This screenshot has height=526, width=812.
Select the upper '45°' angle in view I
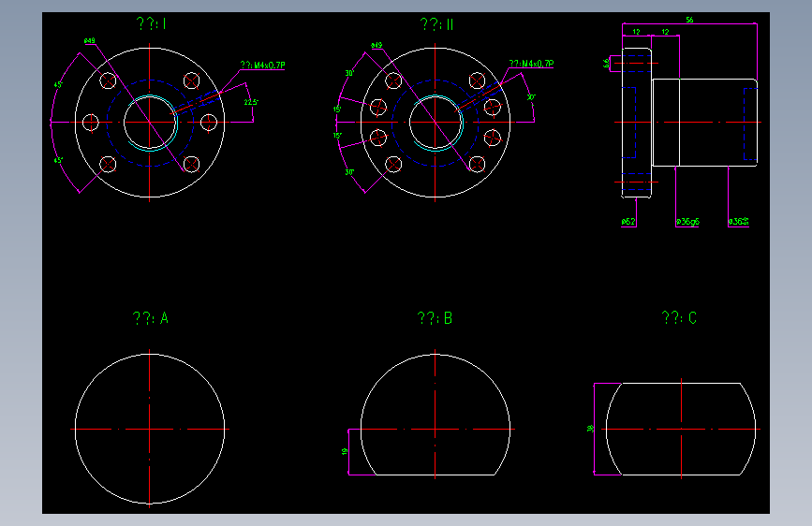coord(58,84)
